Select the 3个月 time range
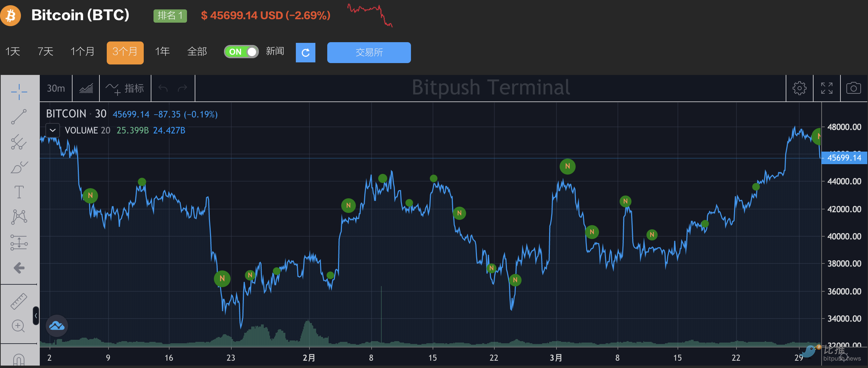The image size is (868, 368). pos(125,53)
